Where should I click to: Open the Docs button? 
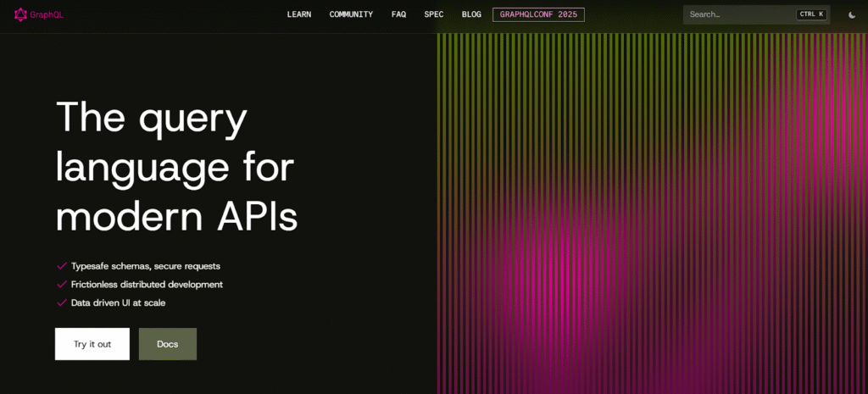point(168,344)
